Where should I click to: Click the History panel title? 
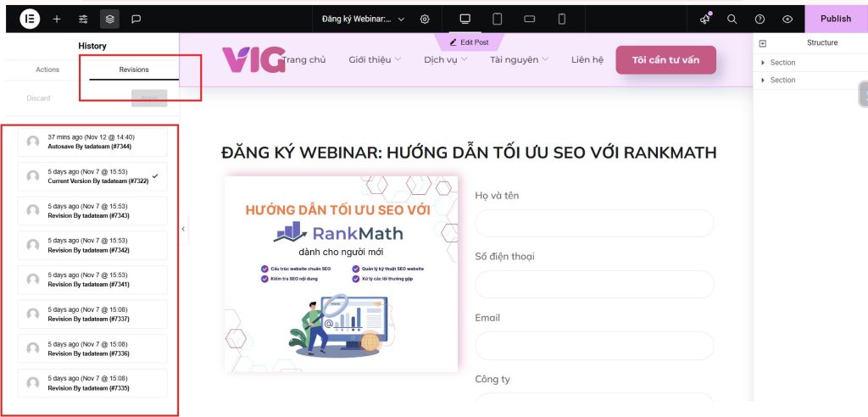coord(92,46)
